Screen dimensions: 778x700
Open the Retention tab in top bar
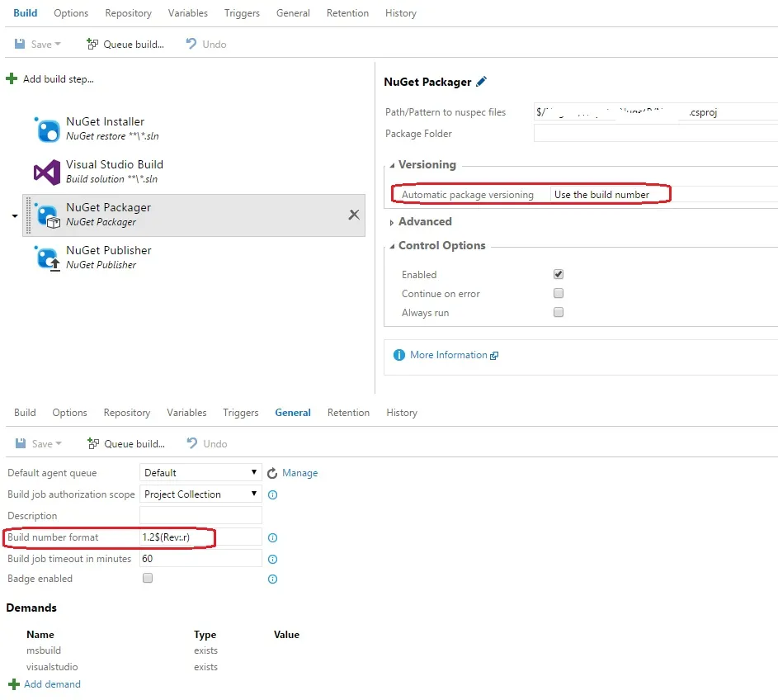(347, 13)
